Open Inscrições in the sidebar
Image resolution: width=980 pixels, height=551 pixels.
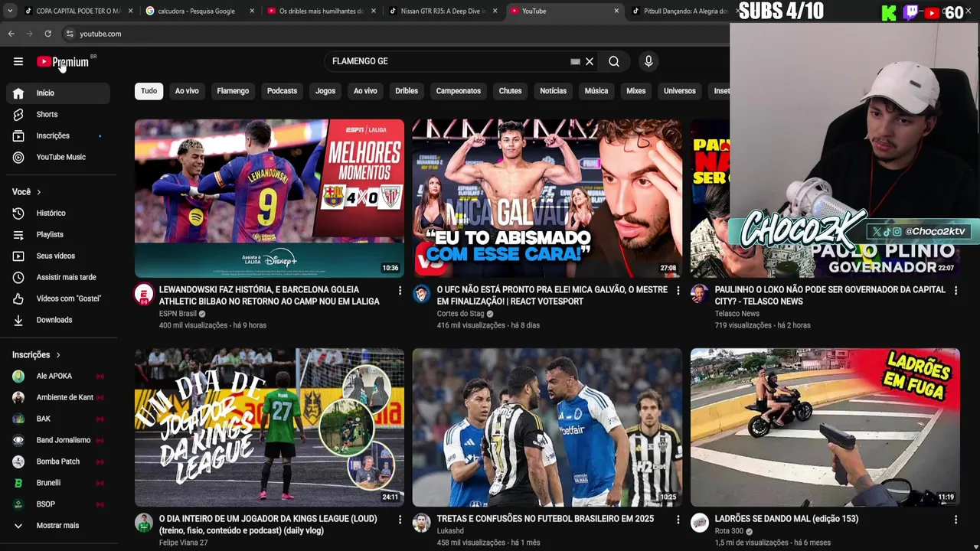pos(58,135)
